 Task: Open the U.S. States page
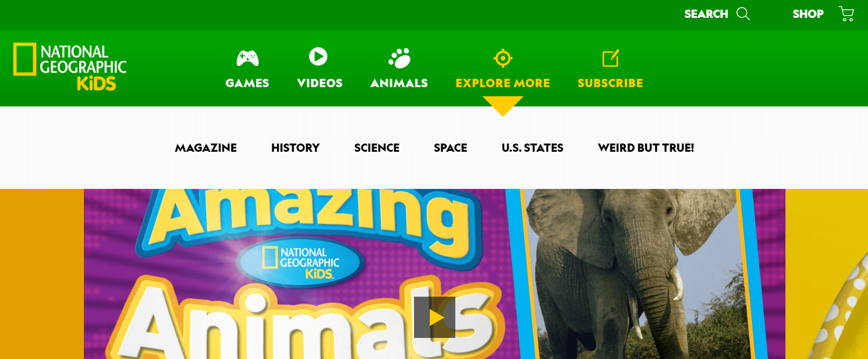532,148
